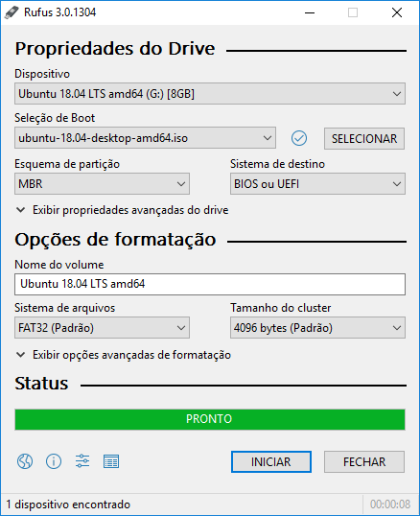Click the green PRONTO progress bar
420x516 pixels.
coord(210,419)
